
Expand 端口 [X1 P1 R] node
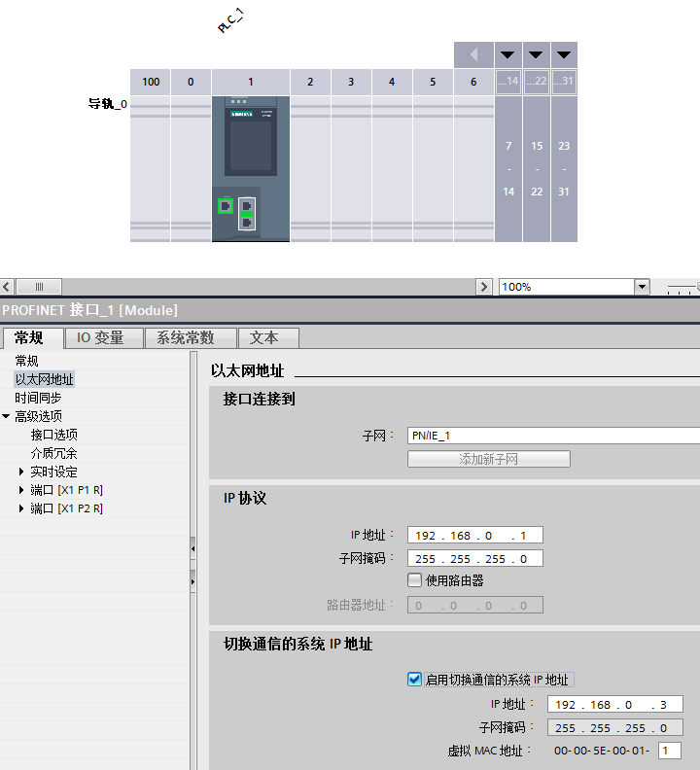pos(21,490)
